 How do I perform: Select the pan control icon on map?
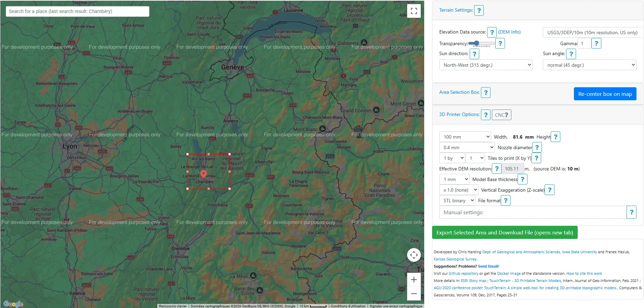point(414,255)
